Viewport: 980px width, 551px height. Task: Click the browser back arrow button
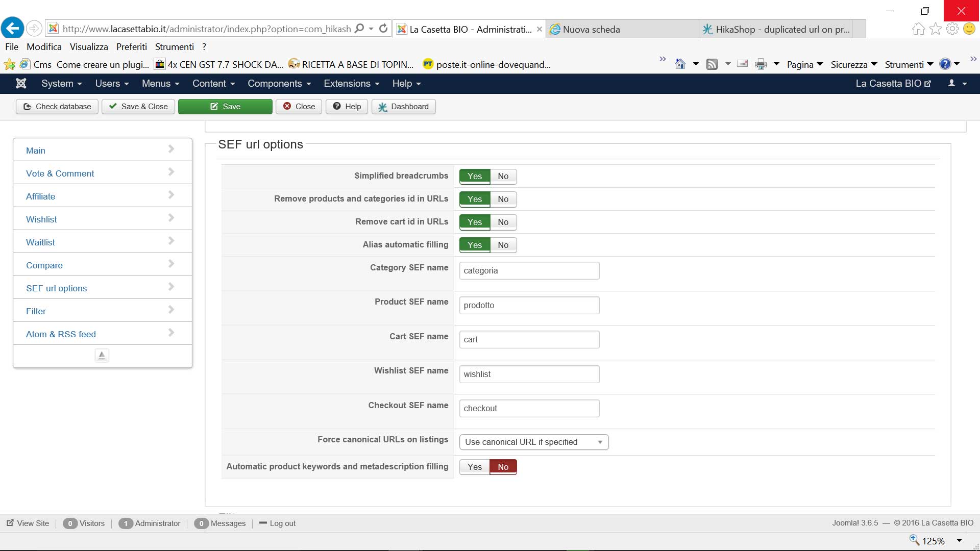[13, 29]
